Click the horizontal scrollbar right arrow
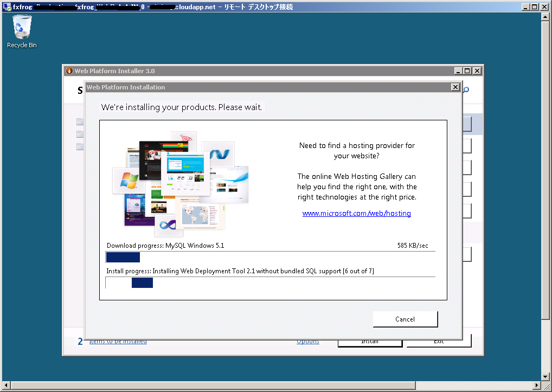552x392 pixels. pyautogui.click(x=537, y=385)
